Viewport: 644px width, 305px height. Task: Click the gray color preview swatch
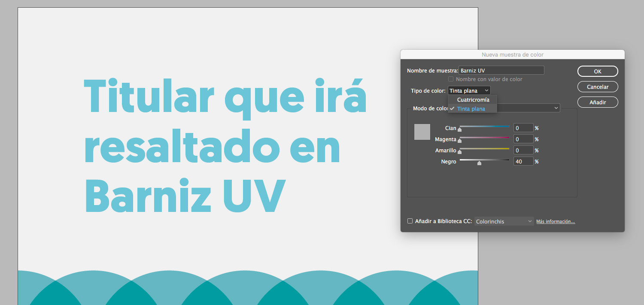(422, 132)
